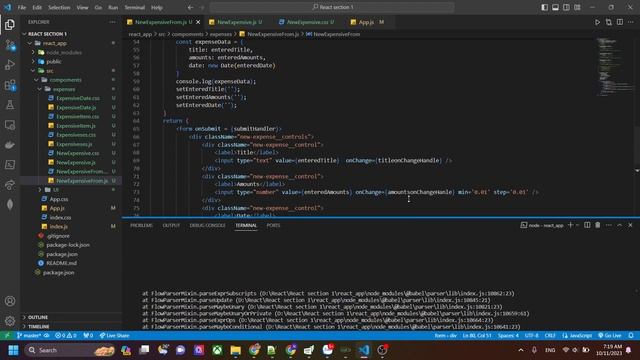Open the new terminal launch profile dropdown
The height and width of the screenshot is (360, 640).
[x=577, y=225]
